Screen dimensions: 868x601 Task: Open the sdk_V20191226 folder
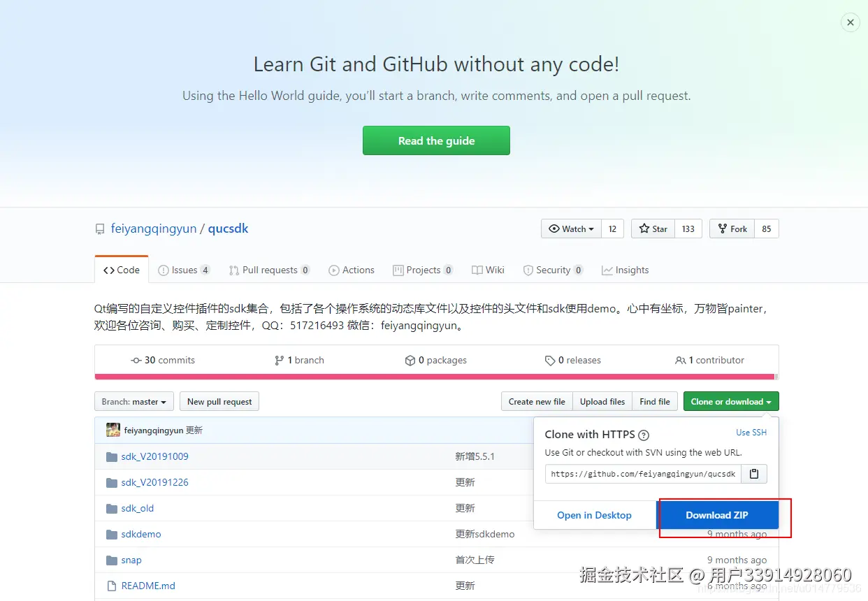[x=154, y=482]
